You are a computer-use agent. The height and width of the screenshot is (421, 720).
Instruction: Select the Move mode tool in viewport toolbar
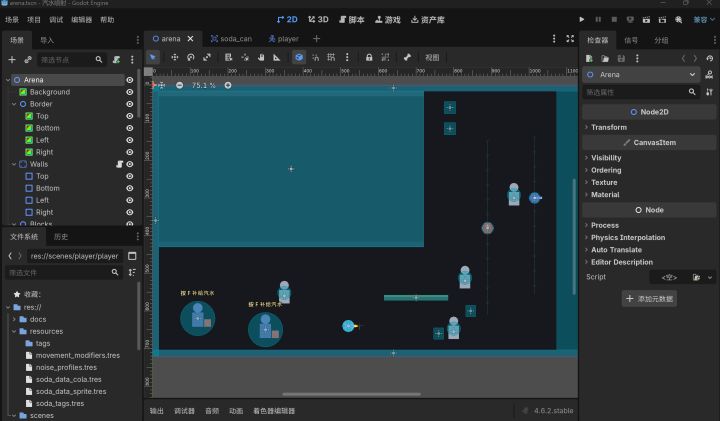point(174,57)
